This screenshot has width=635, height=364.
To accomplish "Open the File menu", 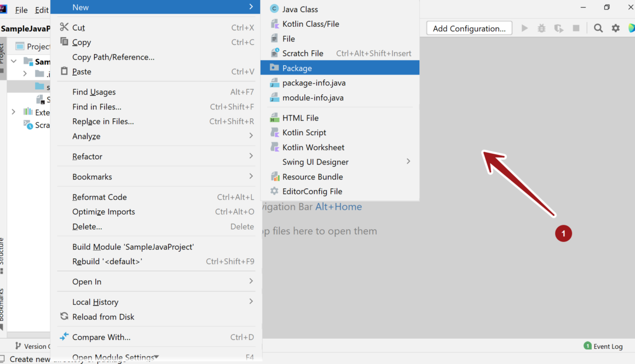I will (x=21, y=9).
